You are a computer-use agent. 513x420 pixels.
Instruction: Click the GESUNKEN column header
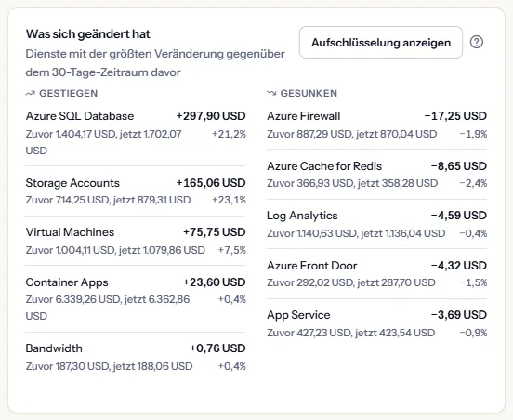tap(309, 93)
